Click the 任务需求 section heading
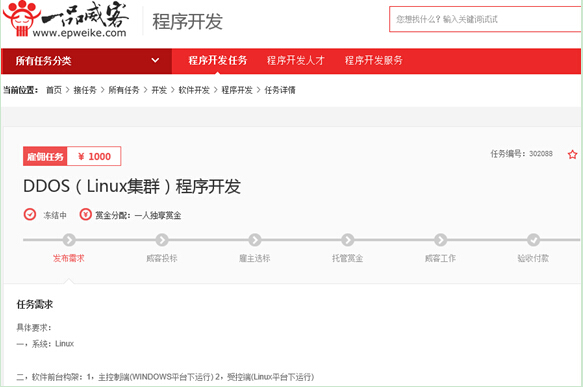The height and width of the screenshot is (387, 583). 35,304
